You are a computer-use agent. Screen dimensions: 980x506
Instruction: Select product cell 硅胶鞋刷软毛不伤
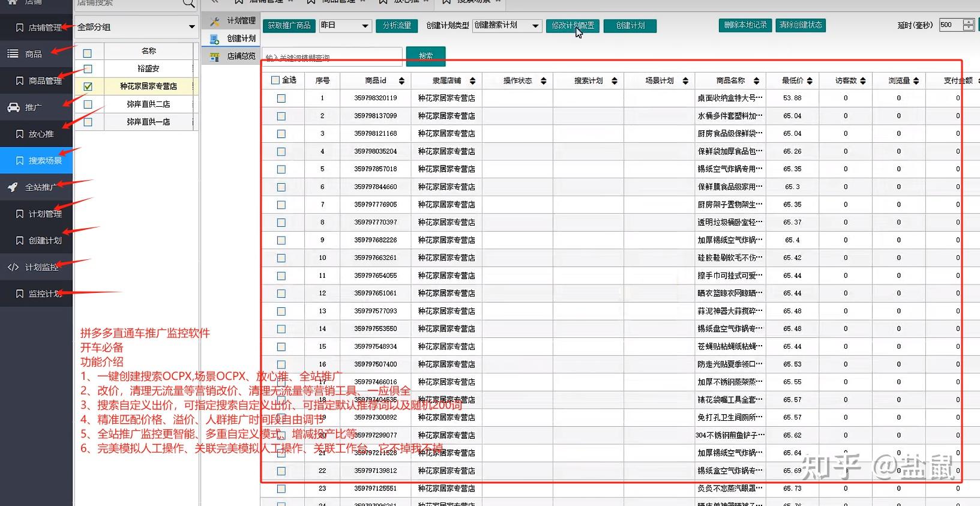730,258
